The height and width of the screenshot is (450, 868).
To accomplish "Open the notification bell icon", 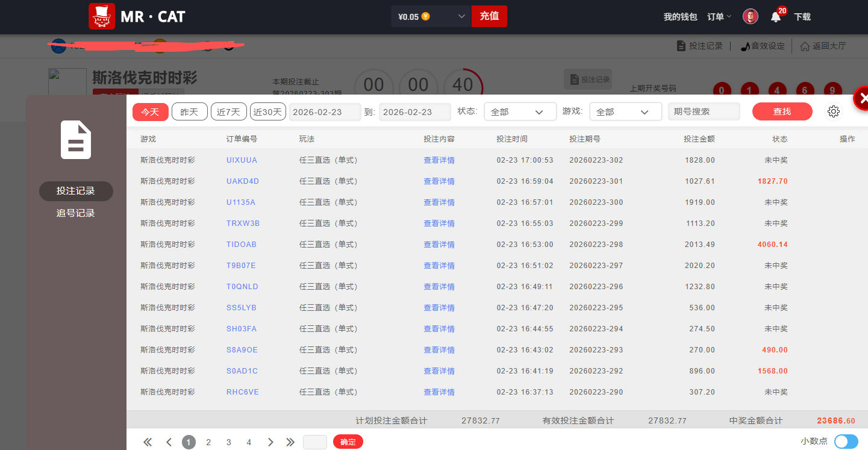I will click(x=776, y=17).
